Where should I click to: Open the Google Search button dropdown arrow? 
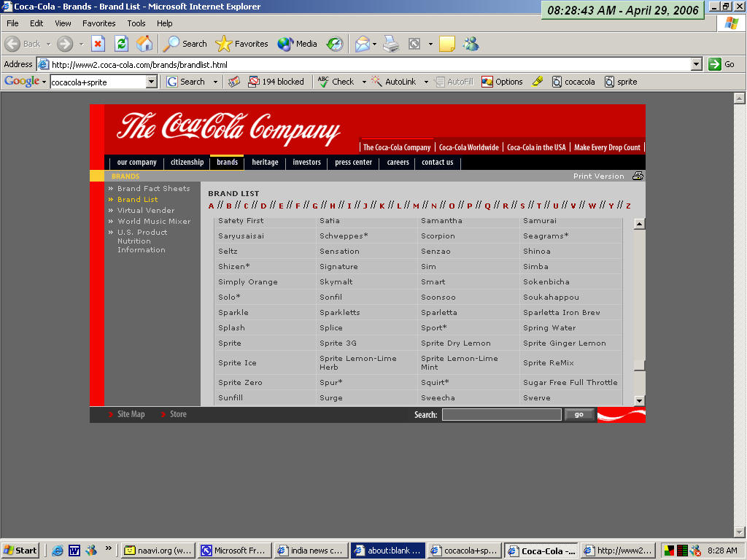[x=215, y=82]
